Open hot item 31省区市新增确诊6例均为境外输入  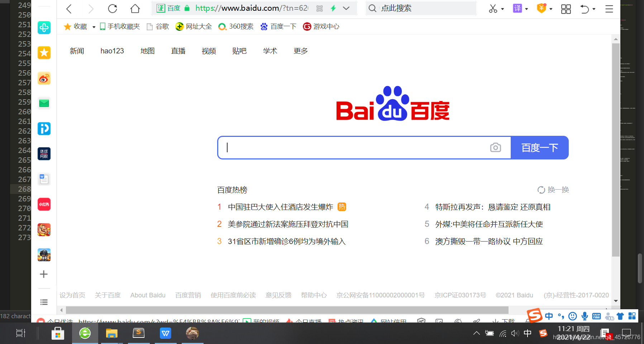(287, 242)
